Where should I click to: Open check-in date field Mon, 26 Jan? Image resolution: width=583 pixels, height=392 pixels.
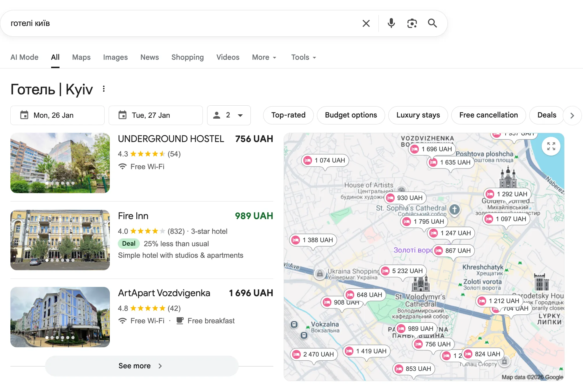(x=57, y=115)
